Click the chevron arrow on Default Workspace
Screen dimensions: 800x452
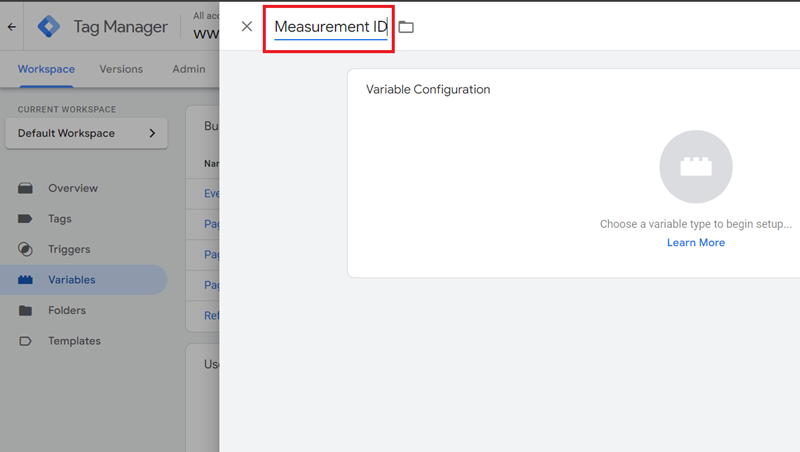tap(152, 134)
